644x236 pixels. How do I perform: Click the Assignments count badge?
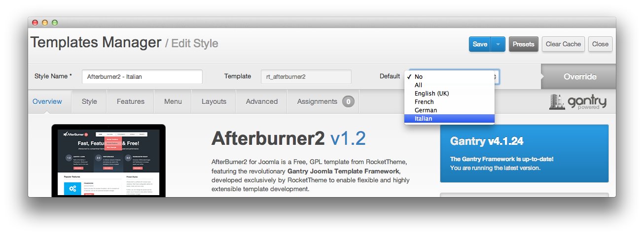click(348, 101)
